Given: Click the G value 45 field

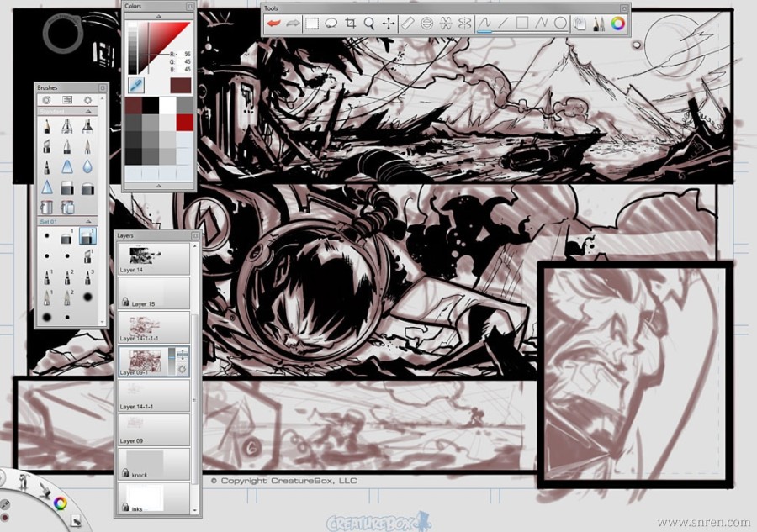Looking at the screenshot, I should 183,61.
